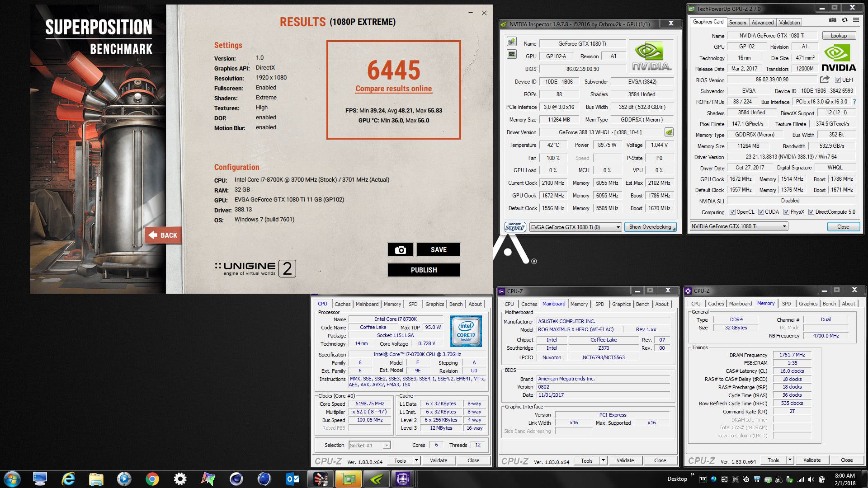Click GPU-Z Close button
The height and width of the screenshot is (488, 868).
(843, 227)
